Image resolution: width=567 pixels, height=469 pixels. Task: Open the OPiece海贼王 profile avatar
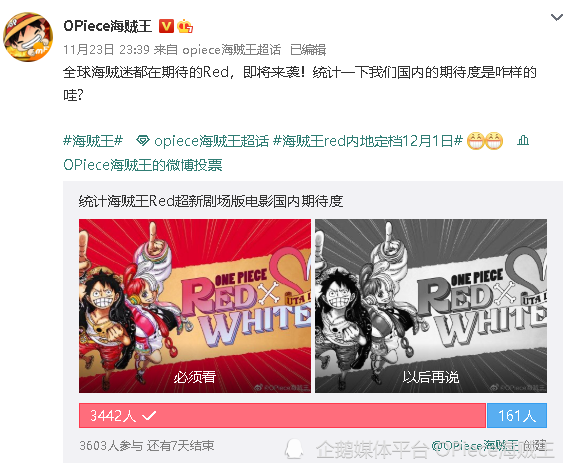28,37
